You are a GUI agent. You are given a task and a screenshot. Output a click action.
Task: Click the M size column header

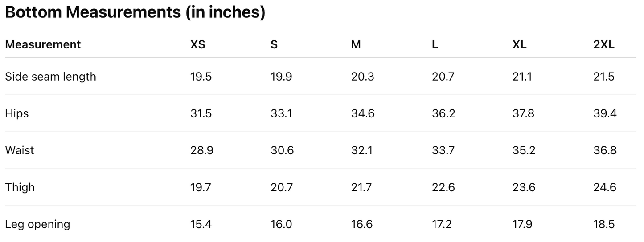tap(356, 44)
